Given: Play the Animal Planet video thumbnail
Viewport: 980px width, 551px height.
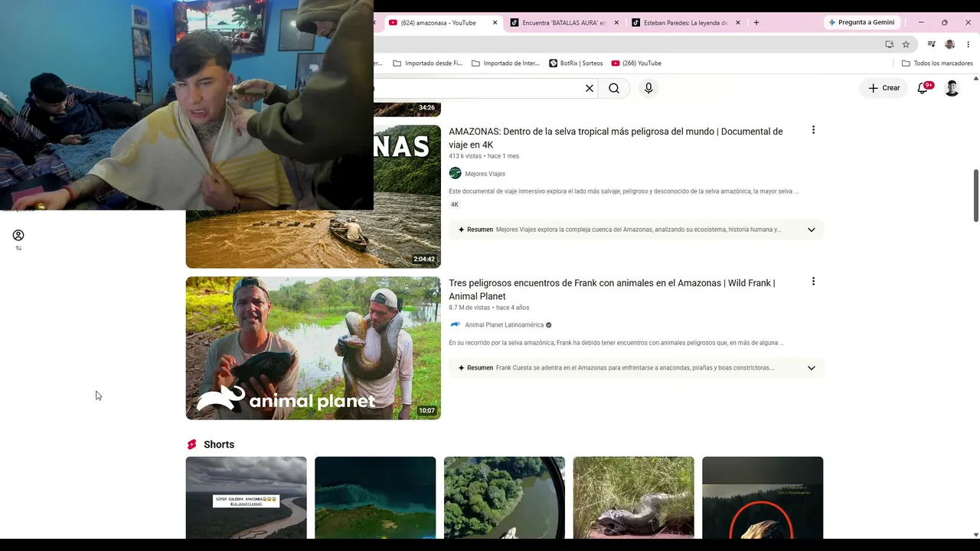Looking at the screenshot, I should (313, 348).
